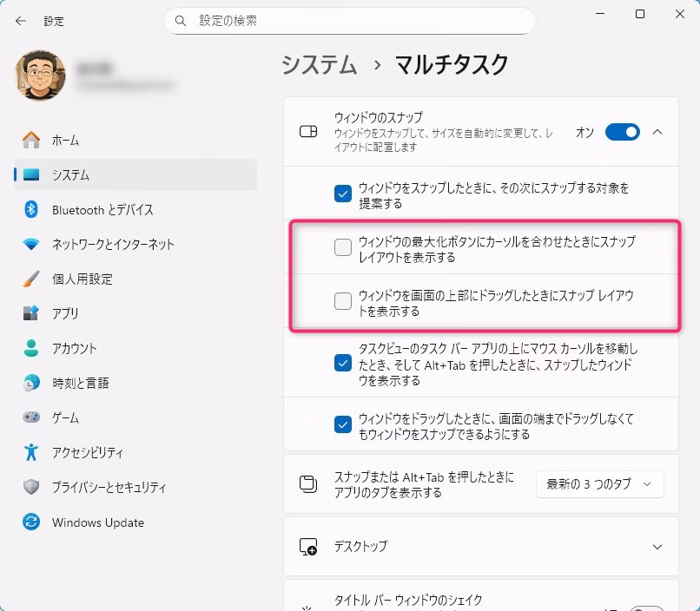Check the drag-to-top snap layout checkbox

pos(343,301)
